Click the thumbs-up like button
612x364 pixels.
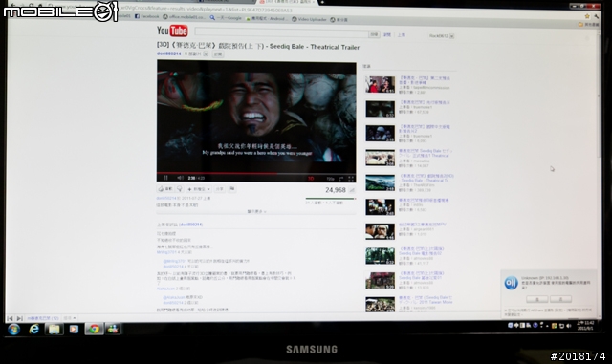tap(165, 189)
